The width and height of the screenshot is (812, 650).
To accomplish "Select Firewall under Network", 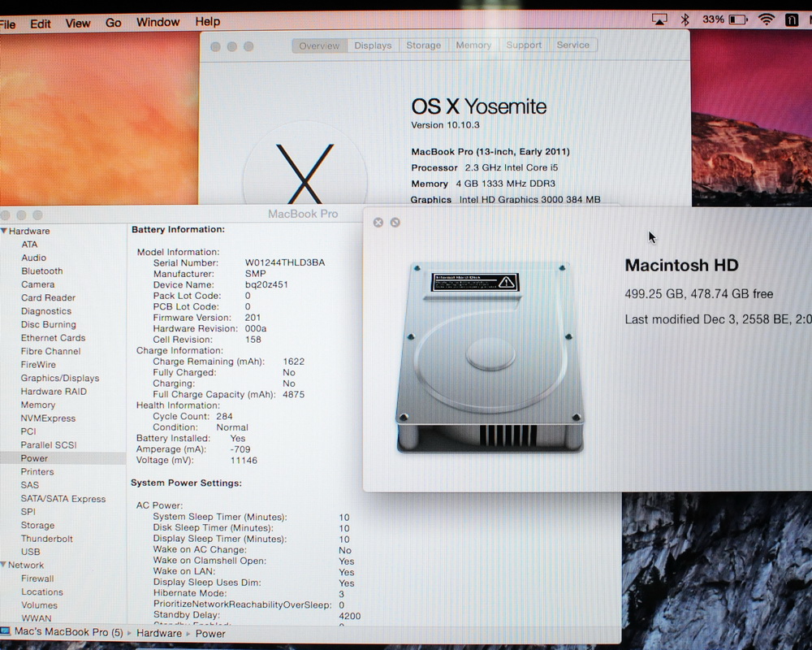I will (x=37, y=578).
